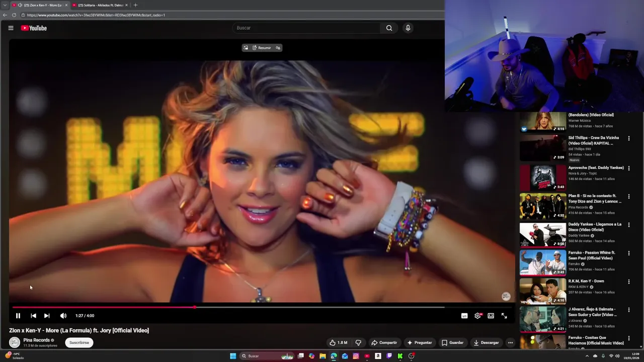
Task: Click the address bar URL
Action: pos(96,15)
